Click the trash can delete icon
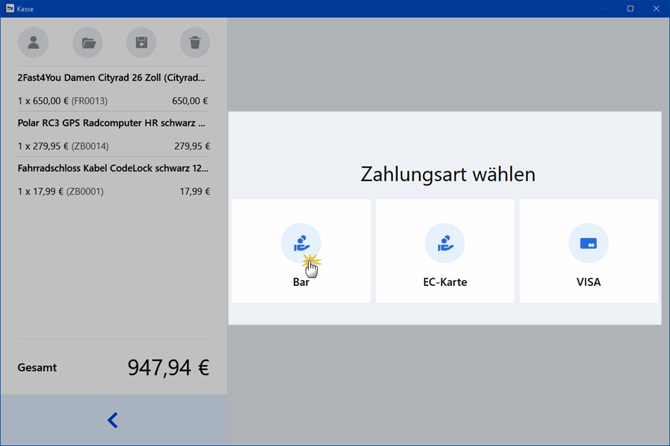 (x=195, y=43)
